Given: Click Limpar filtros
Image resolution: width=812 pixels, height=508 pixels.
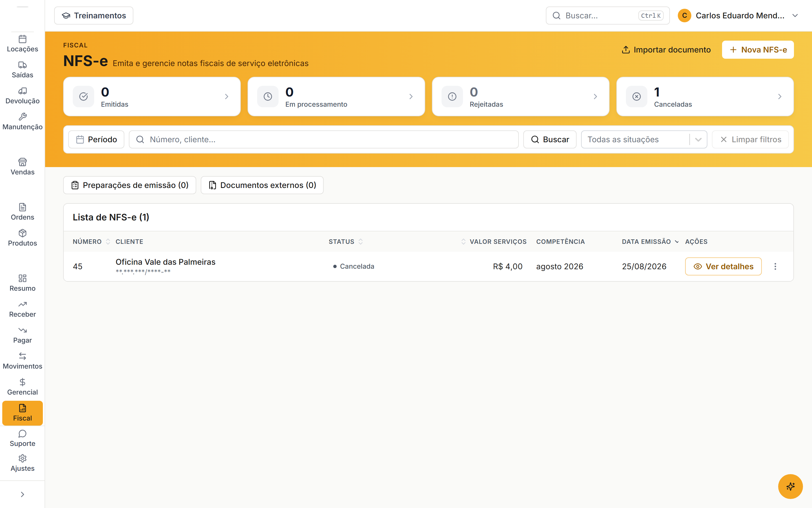Looking at the screenshot, I should [x=750, y=139].
